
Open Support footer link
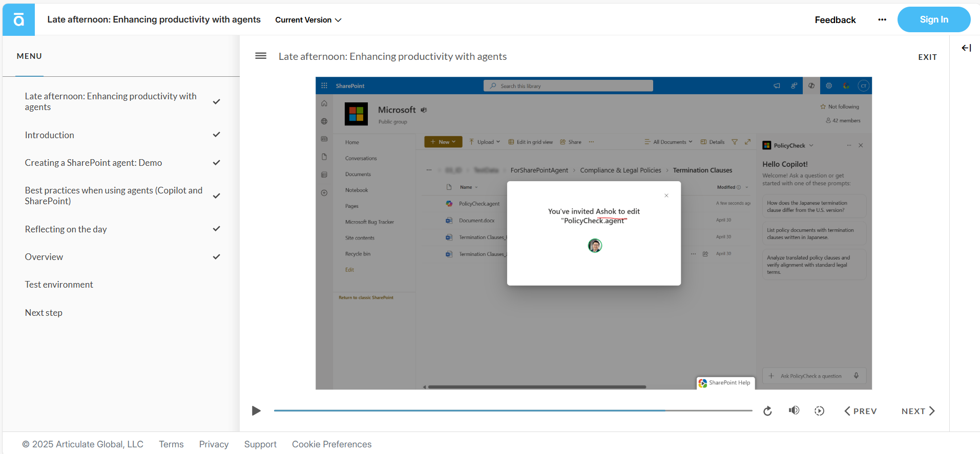260,444
